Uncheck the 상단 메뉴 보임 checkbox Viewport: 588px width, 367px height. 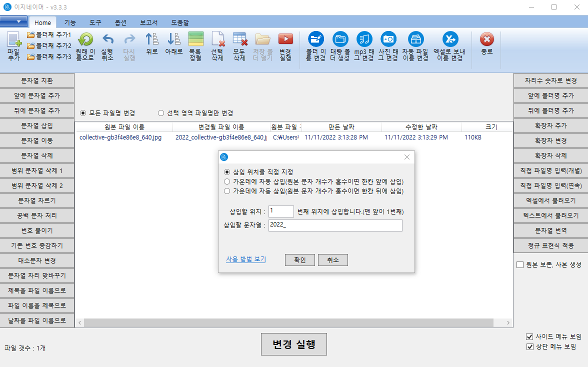(x=529, y=346)
